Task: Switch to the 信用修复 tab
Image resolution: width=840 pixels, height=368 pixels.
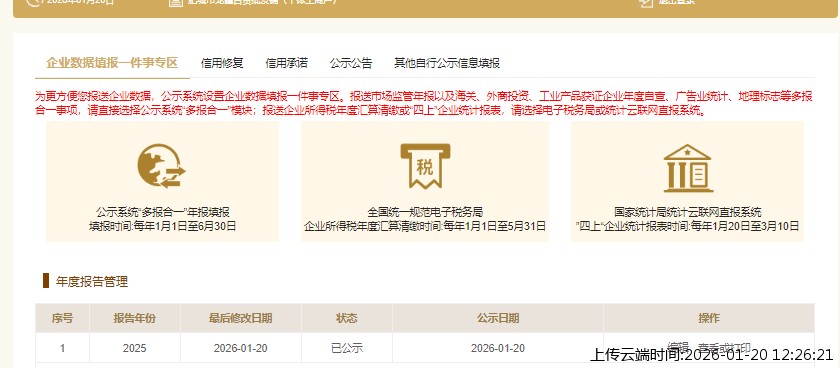Action: point(222,63)
